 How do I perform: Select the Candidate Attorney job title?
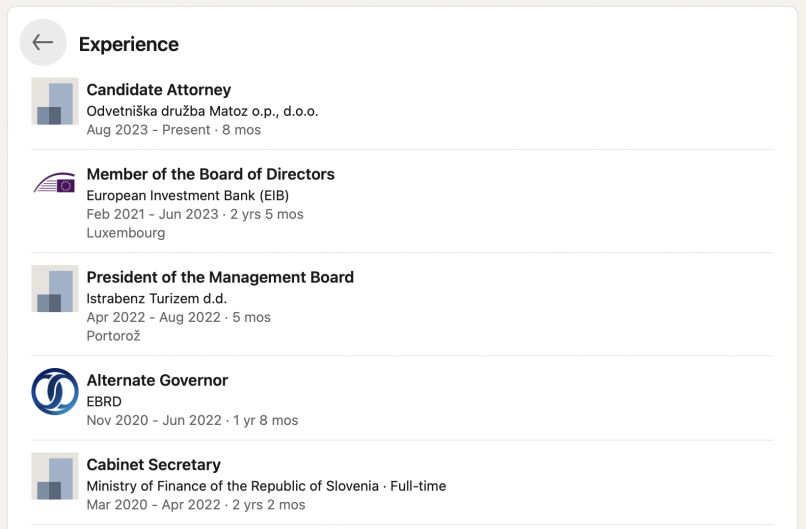tap(159, 89)
